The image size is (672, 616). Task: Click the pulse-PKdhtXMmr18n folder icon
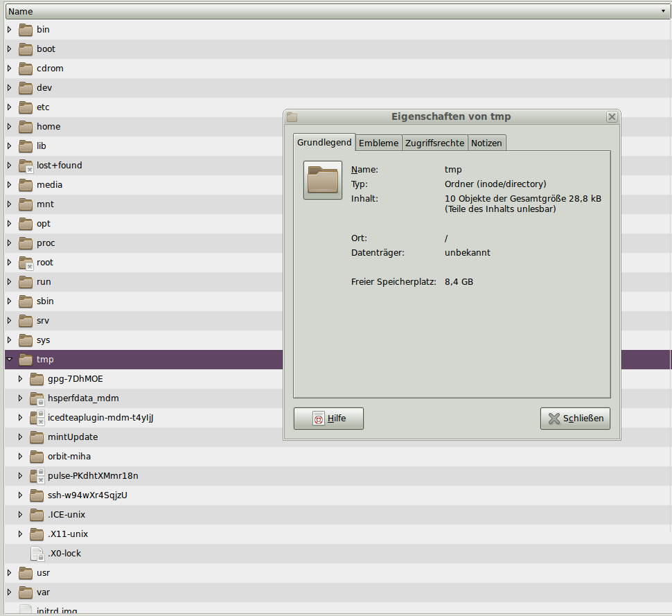coord(37,476)
